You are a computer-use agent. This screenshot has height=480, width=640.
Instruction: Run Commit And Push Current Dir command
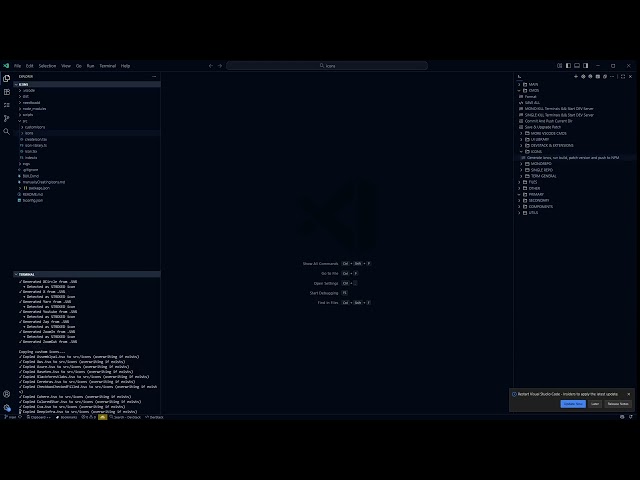coord(548,121)
